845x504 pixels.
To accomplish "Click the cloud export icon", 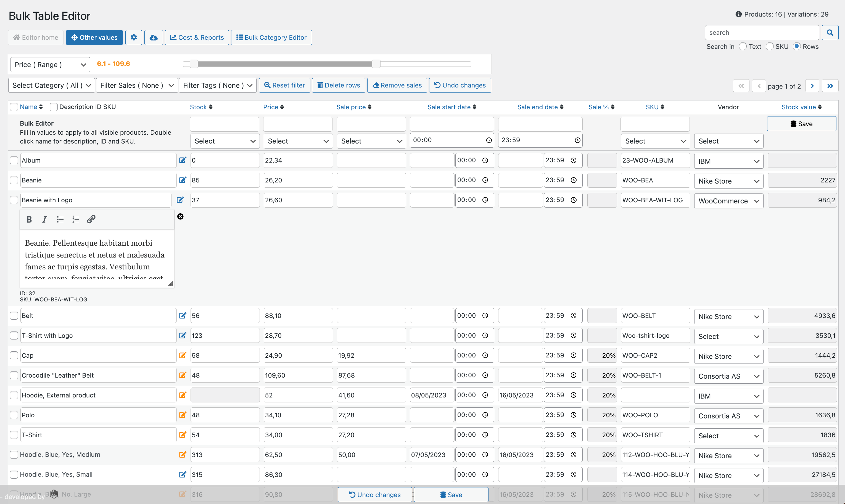I will (x=153, y=37).
